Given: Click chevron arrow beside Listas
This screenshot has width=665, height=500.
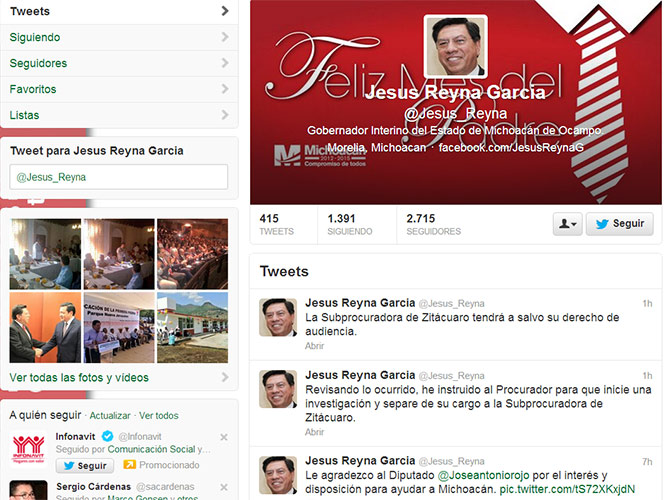Looking at the screenshot, I should [x=225, y=115].
